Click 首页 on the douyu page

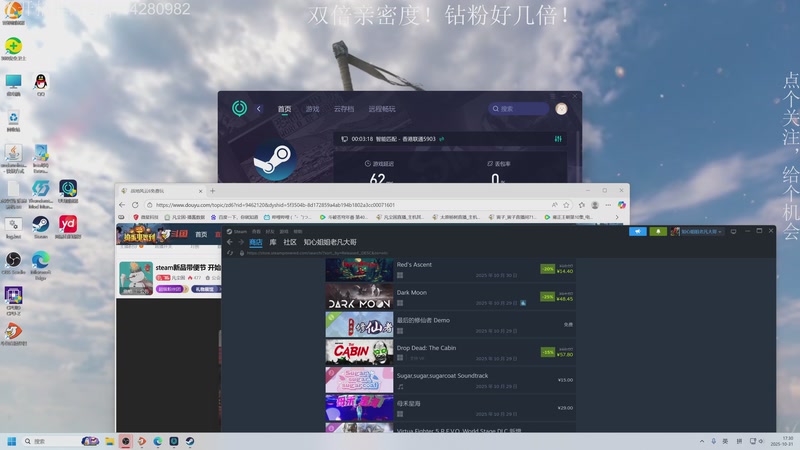pyautogui.click(x=202, y=234)
